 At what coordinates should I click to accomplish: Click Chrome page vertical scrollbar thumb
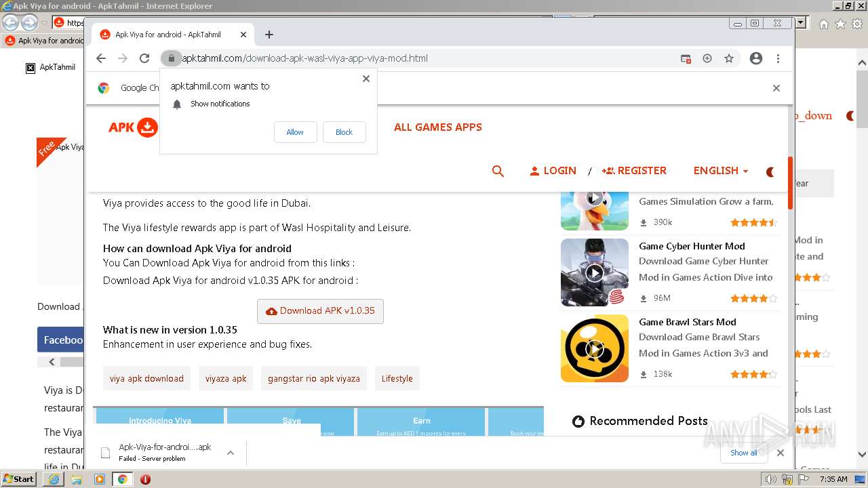pyautogui.click(x=790, y=183)
